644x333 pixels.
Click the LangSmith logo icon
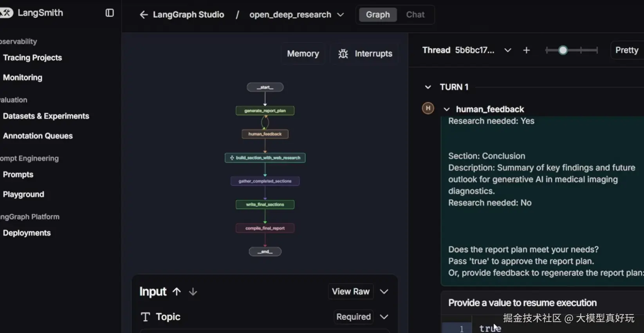pos(7,13)
